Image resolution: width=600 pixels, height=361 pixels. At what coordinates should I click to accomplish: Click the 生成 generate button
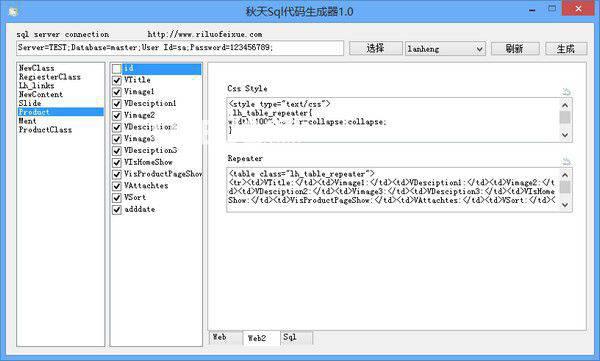[x=566, y=49]
